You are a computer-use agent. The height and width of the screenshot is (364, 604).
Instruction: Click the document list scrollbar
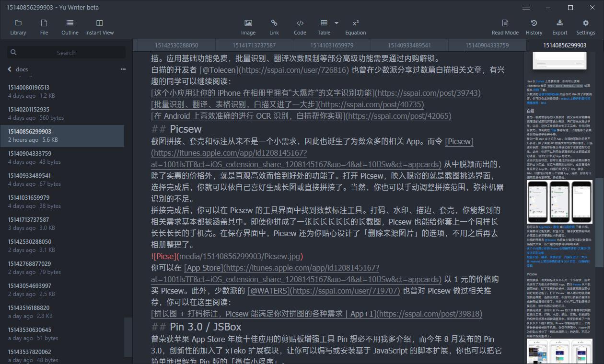(x=128, y=337)
